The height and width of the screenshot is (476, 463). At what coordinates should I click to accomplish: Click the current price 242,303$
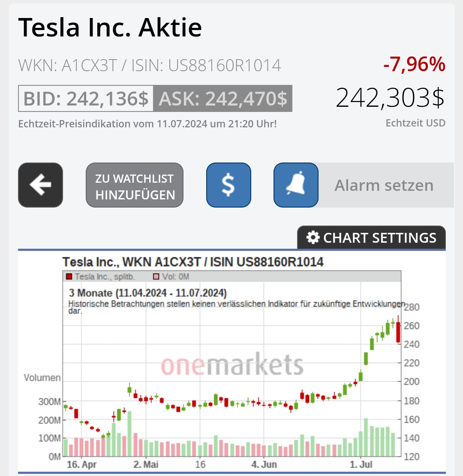pos(390,98)
